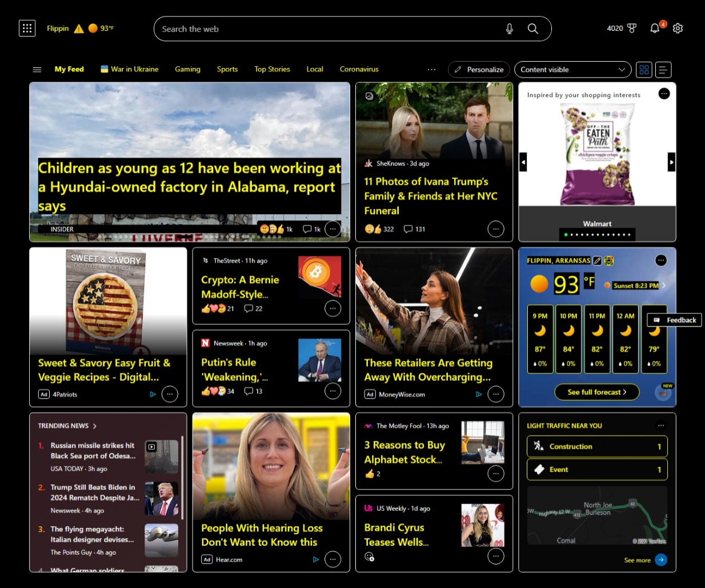This screenshot has width=705, height=588.
Task: Open the hamburger menu beside My Feed
Action: click(x=37, y=70)
